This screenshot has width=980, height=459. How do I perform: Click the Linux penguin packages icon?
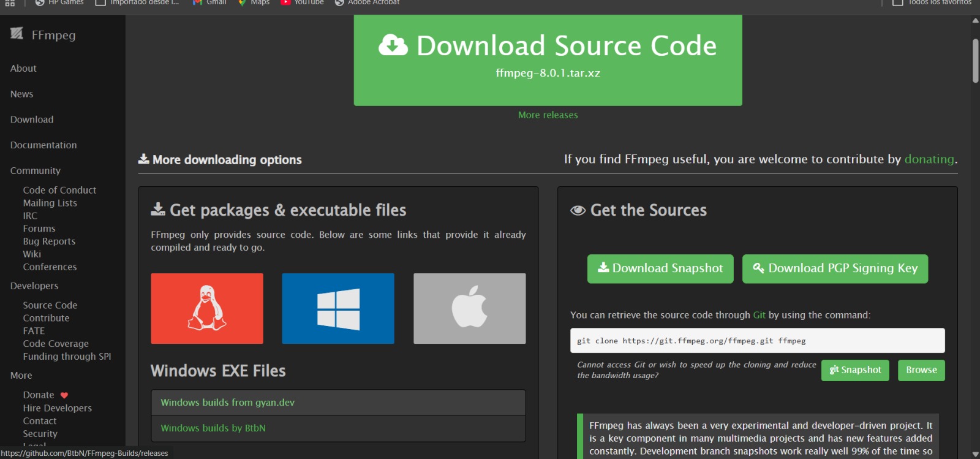[x=207, y=308]
